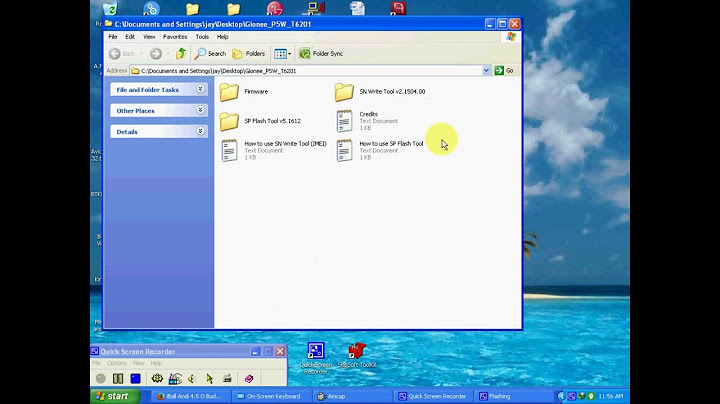
Task: Switch to On-Screen Keyboard in taskbar
Action: [270, 396]
